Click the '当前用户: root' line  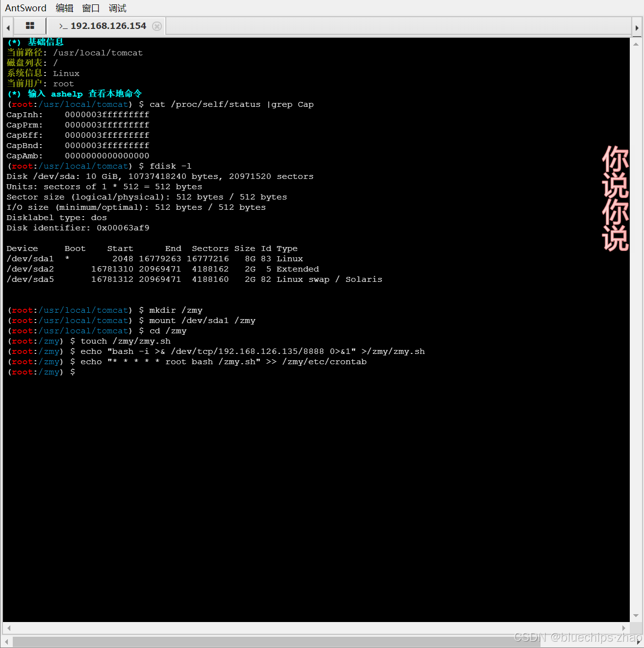(x=40, y=84)
